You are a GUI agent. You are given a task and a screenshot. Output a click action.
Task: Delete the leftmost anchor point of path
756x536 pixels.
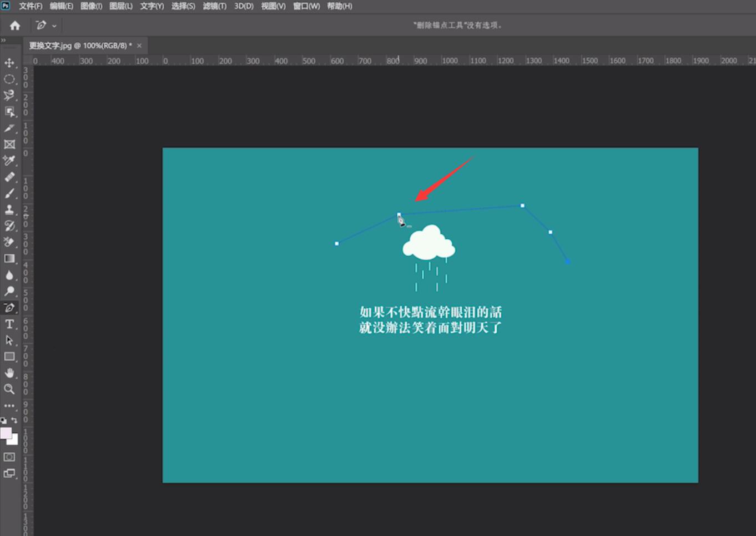click(336, 244)
